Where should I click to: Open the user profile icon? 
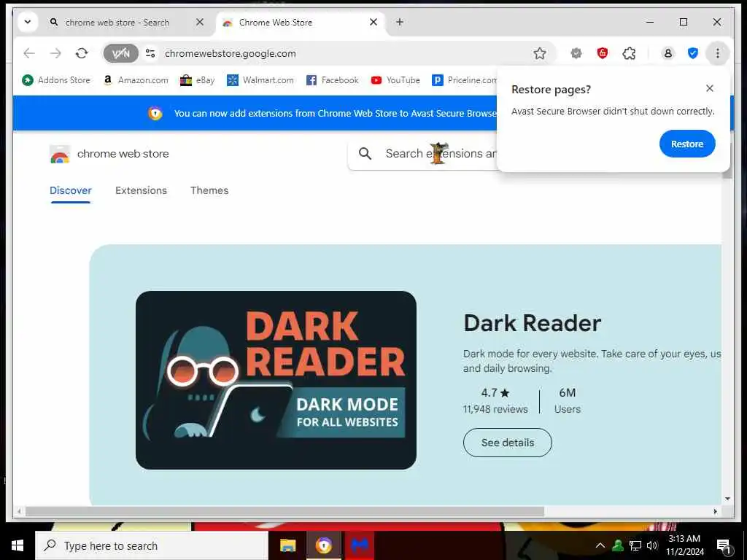click(668, 53)
